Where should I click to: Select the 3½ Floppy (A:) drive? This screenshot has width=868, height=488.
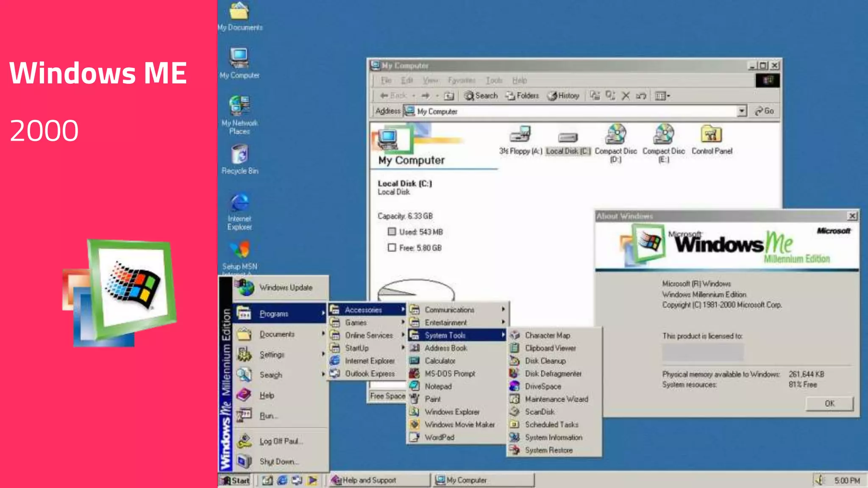520,140
